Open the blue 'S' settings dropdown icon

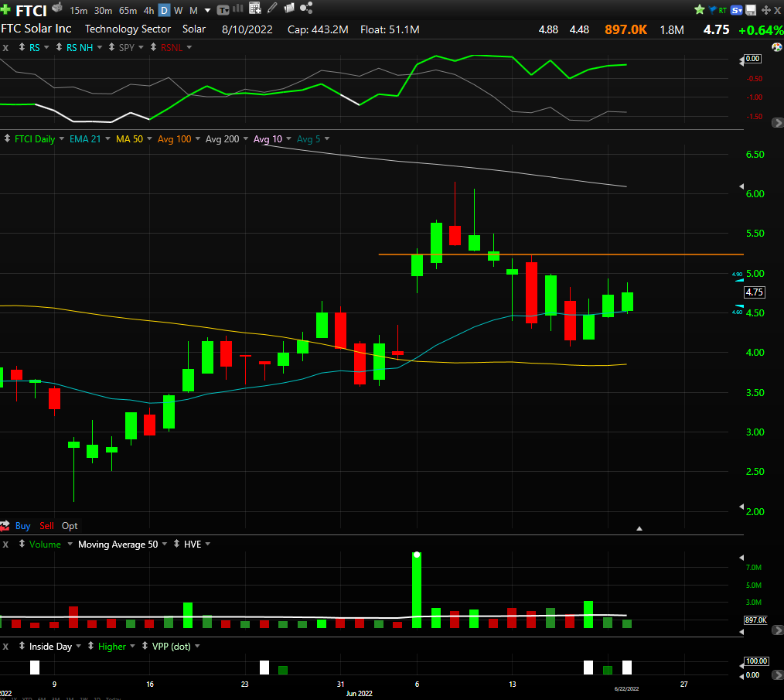[736, 10]
